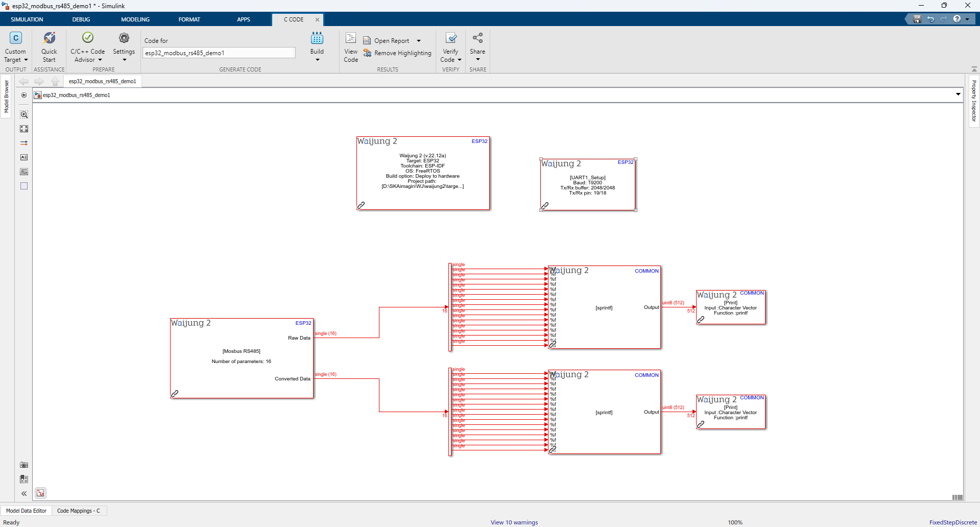Click the Save icon in quick access toolbar

917,19
